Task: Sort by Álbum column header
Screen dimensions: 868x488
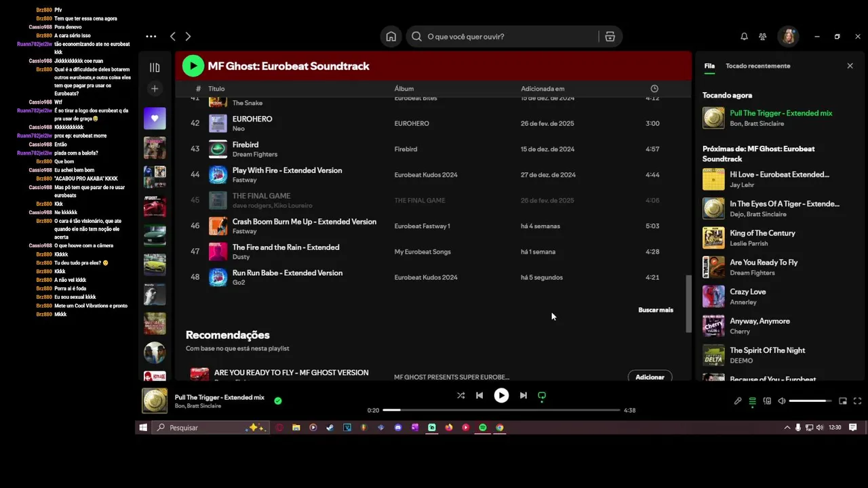Action: 404,89
